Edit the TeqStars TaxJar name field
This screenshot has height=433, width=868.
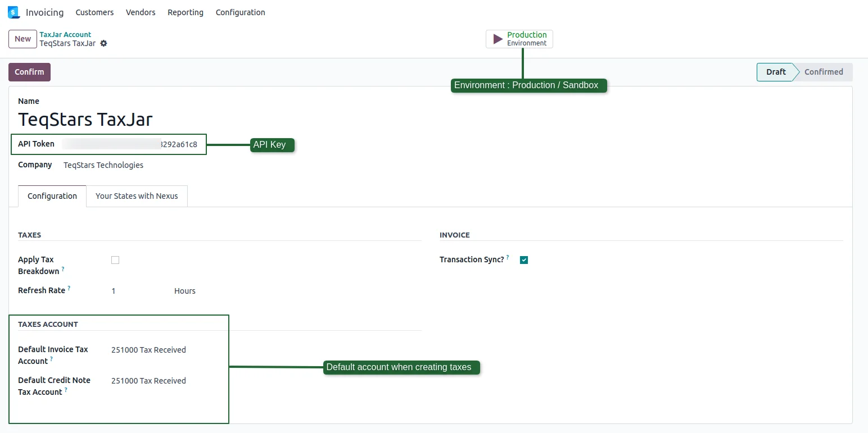coord(85,119)
